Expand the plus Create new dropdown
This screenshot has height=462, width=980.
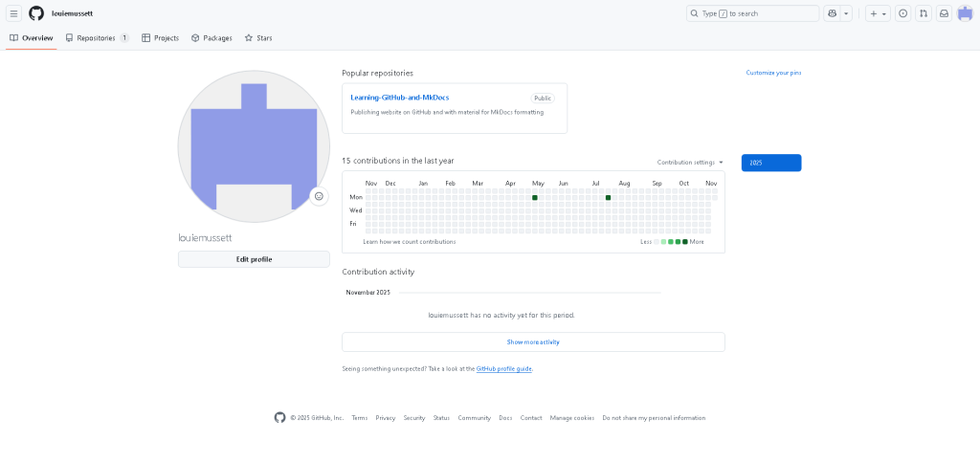pos(878,13)
